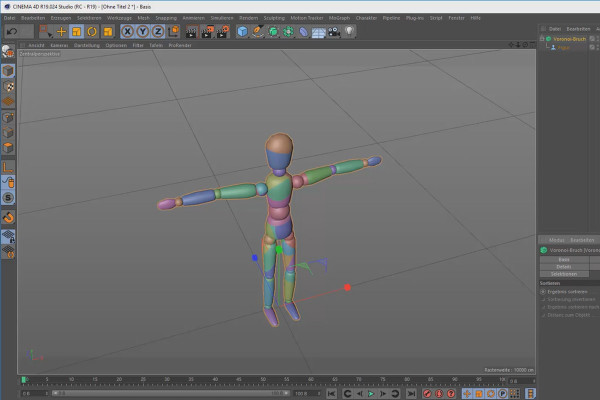Select the Workplane mode orange grid icon

click(x=8, y=102)
